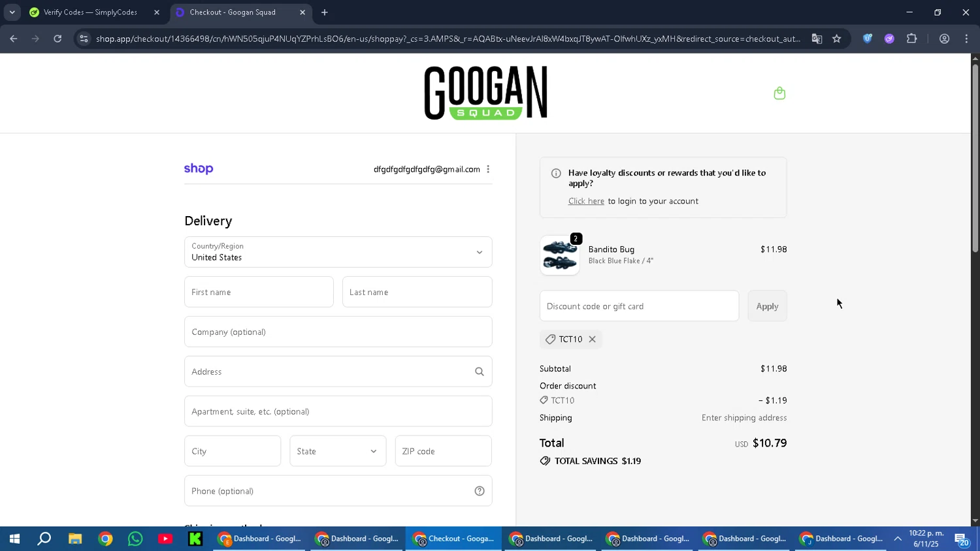Screen dimensions: 980x551
Task: Remove the TCT10 discount code tag
Action: (x=592, y=339)
